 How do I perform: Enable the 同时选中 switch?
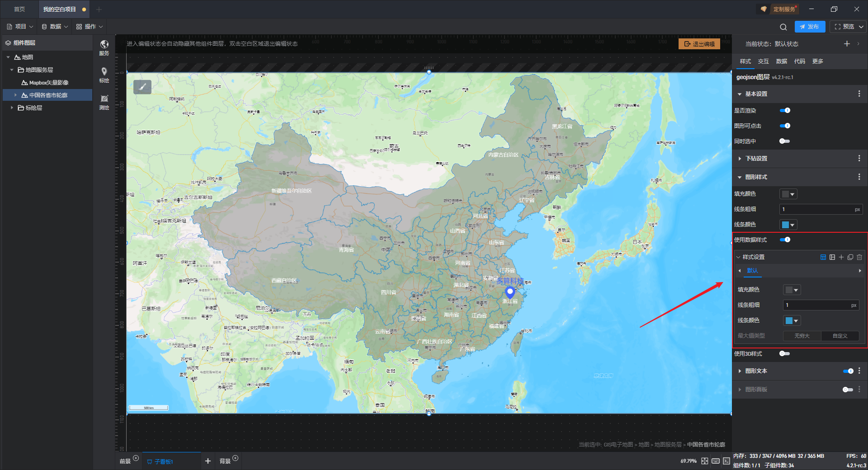pos(785,141)
